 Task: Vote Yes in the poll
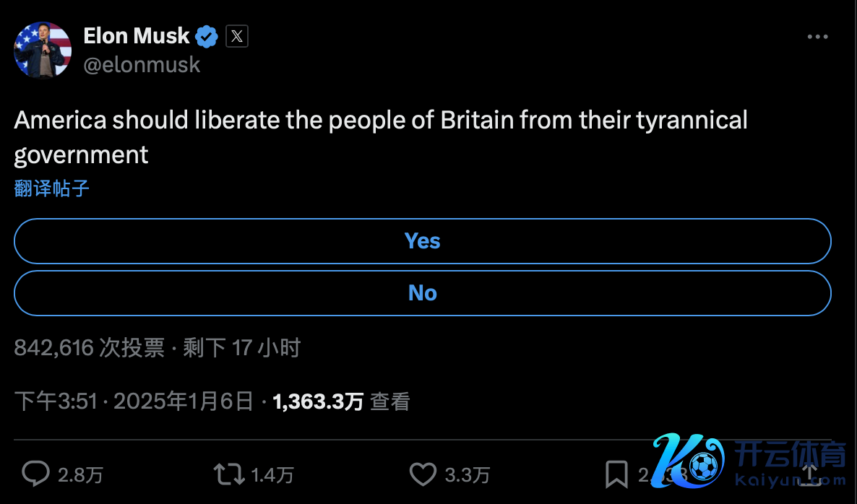[422, 241]
